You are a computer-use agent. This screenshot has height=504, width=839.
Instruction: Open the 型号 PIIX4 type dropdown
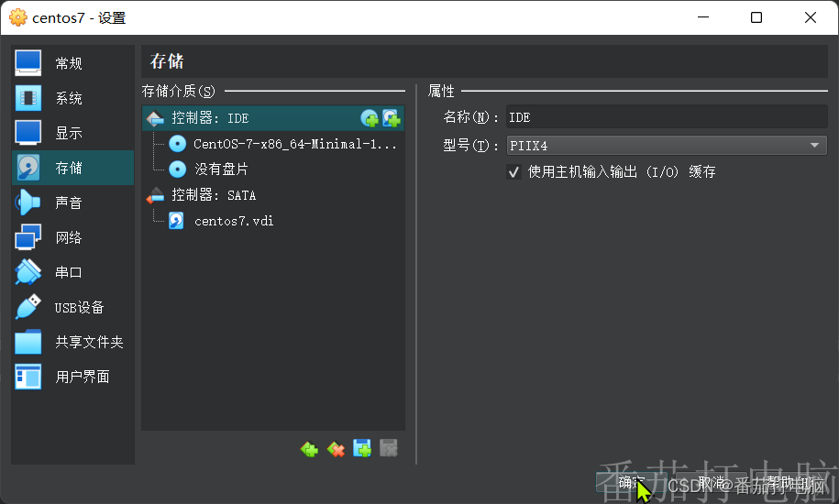[667, 146]
